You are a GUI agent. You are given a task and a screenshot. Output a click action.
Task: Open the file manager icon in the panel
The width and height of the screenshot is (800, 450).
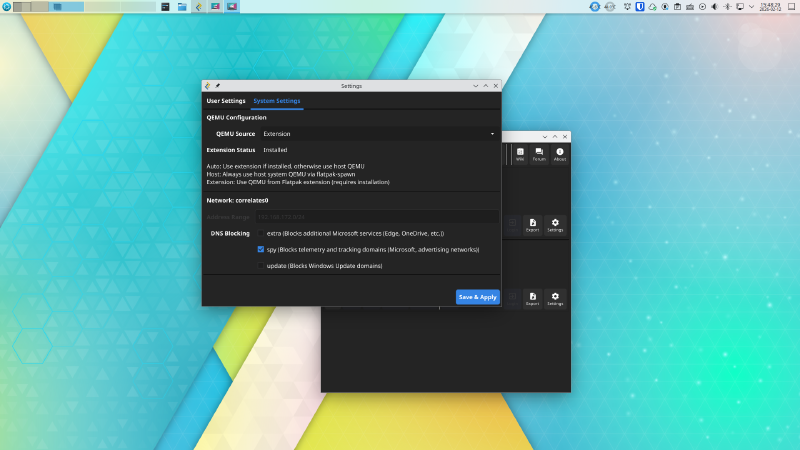(182, 7)
